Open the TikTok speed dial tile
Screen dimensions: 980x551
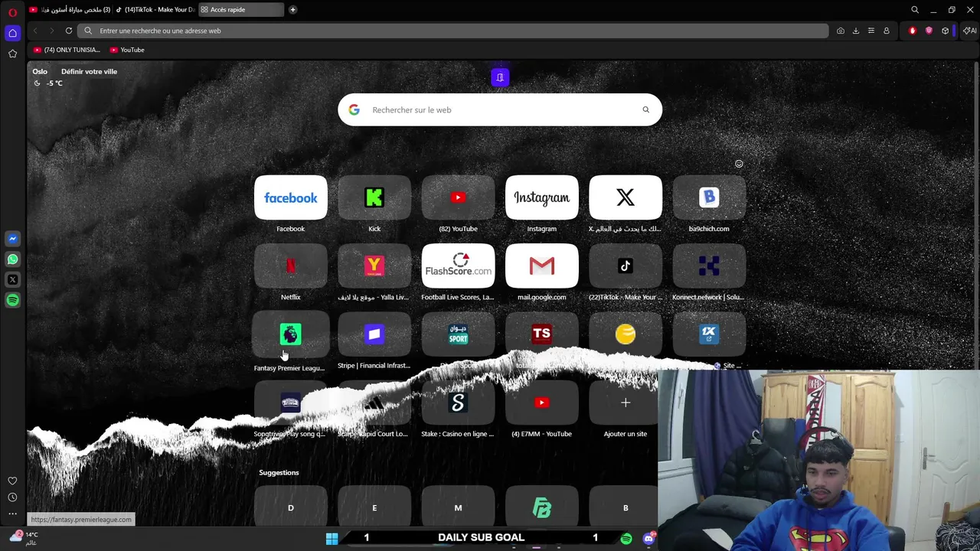[x=626, y=266]
